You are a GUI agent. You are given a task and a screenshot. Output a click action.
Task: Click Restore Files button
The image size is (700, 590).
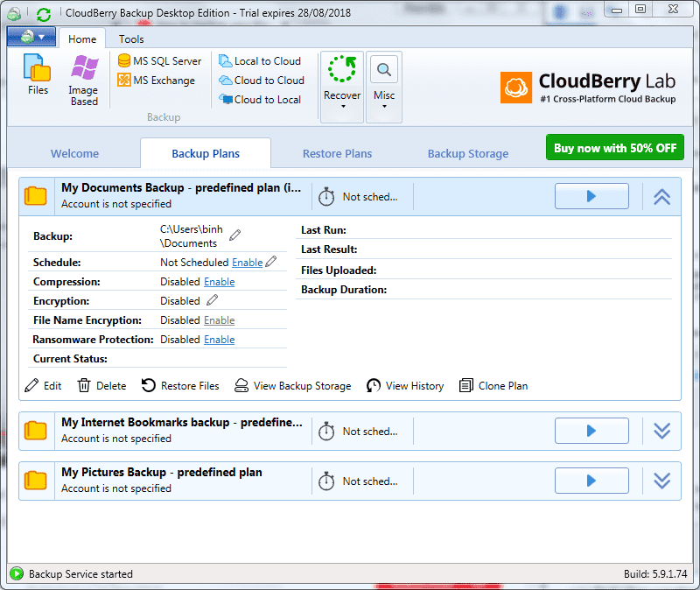180,386
